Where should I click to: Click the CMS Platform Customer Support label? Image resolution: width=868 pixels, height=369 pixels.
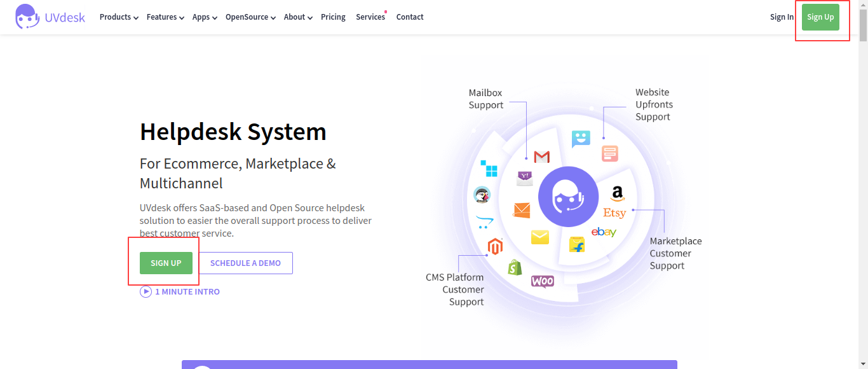tap(455, 289)
